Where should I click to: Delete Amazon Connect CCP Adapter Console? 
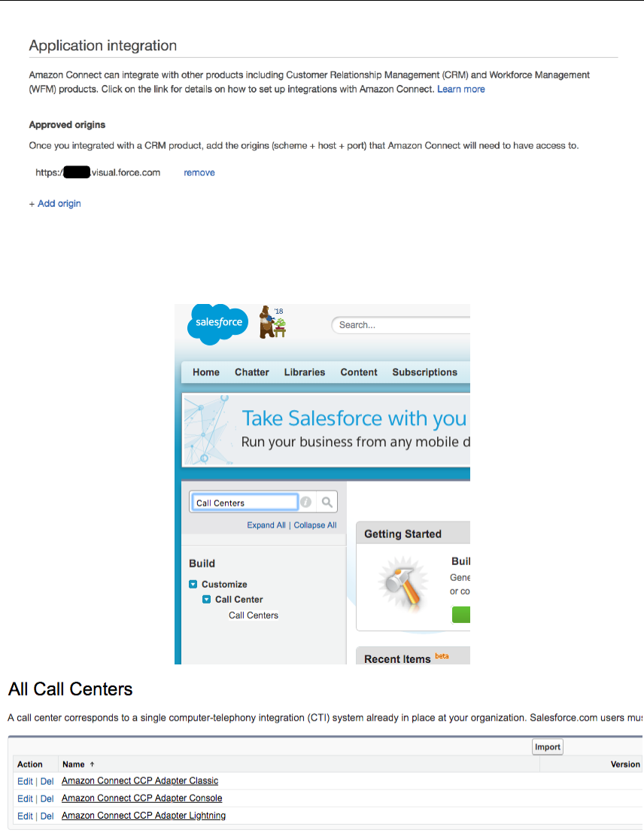pos(47,799)
